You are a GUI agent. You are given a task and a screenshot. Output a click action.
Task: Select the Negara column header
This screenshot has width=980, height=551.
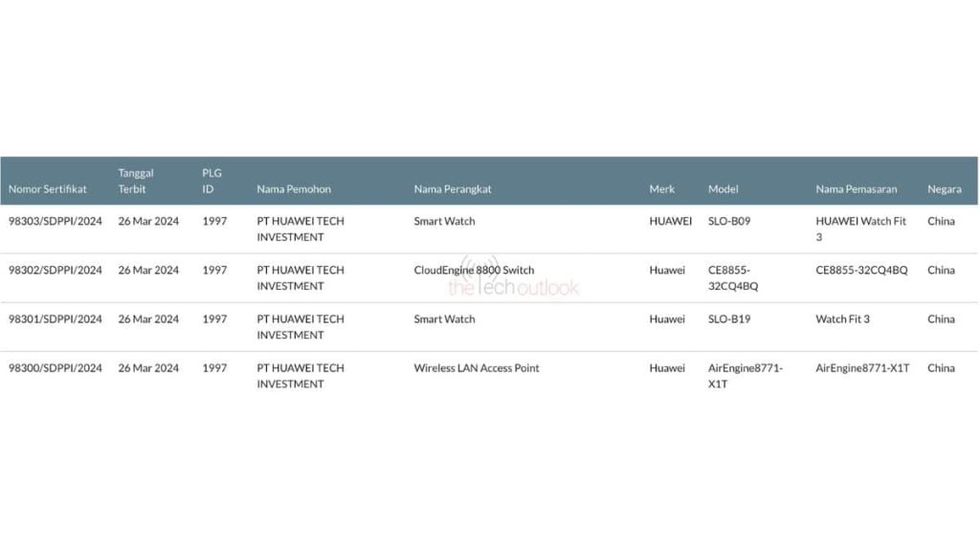pyautogui.click(x=944, y=189)
